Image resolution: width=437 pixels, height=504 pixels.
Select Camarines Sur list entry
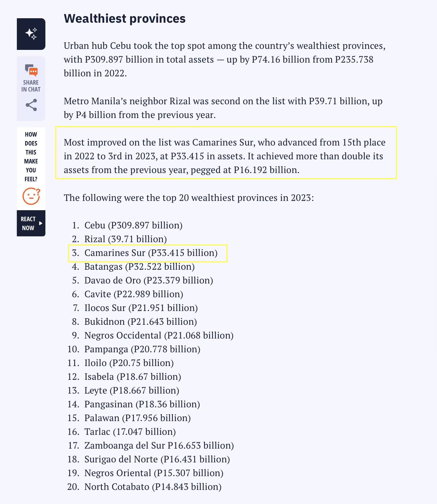click(x=148, y=253)
